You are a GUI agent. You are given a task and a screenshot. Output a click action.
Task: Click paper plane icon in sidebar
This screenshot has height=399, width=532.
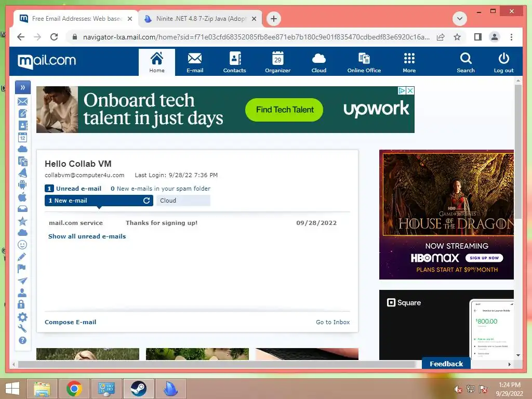[22, 281]
